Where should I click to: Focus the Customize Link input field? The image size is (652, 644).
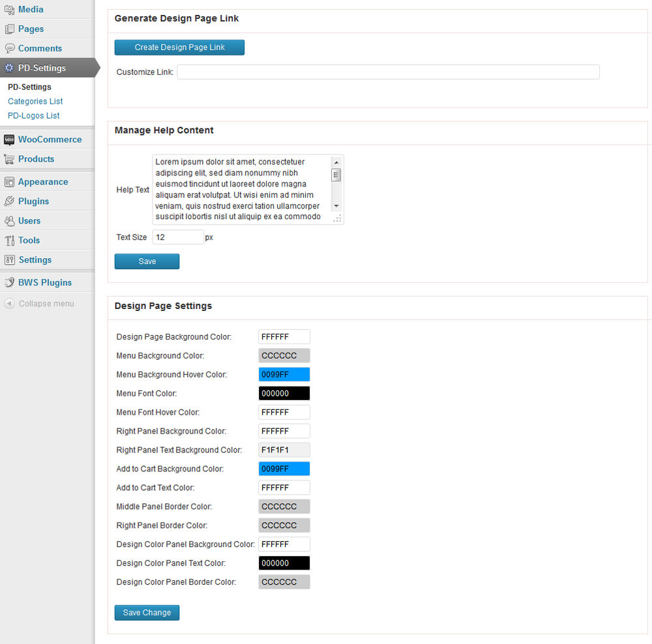389,72
